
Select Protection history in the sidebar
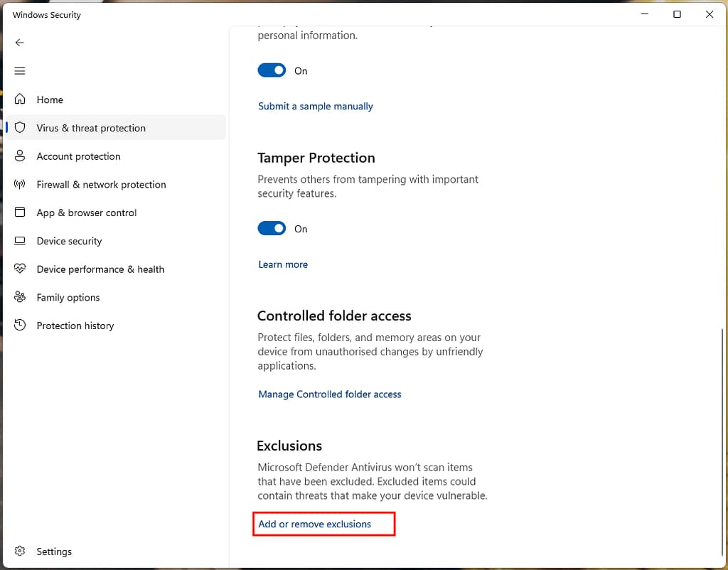pos(75,326)
